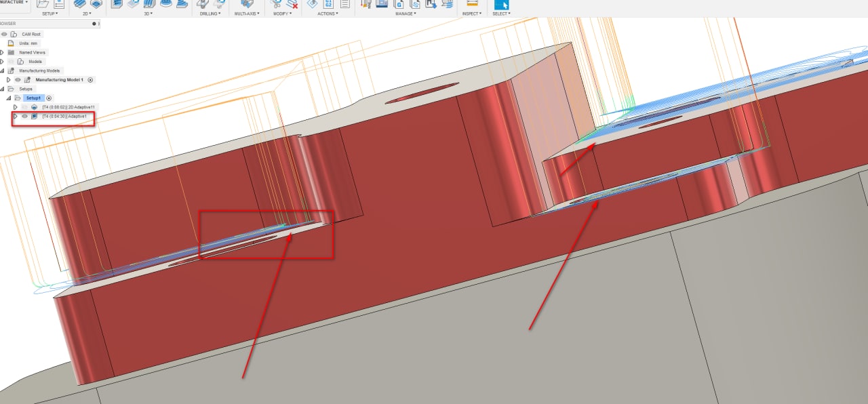Select the highlighted Setup1 label
The width and height of the screenshot is (868, 404).
tap(34, 98)
